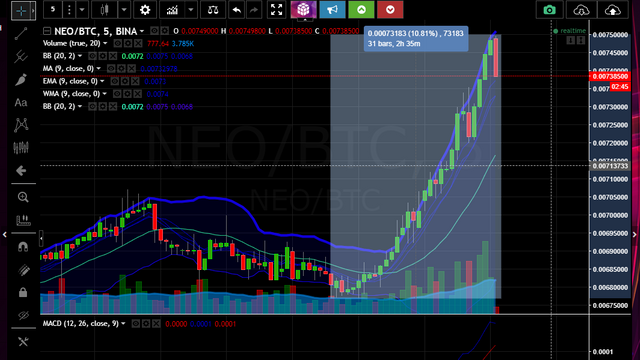Choose the Brush drawing tool
640x360 pixels.
tap(21, 80)
